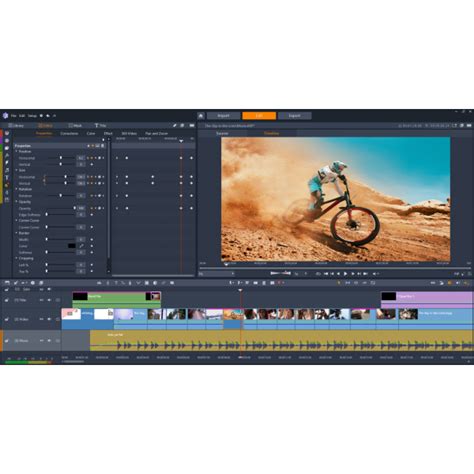Step one frame back in preview controls
This screenshot has width=474, height=474.
338,274
